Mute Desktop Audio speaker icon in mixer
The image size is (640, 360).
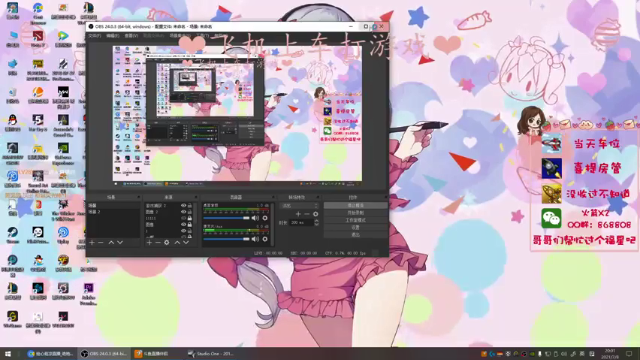256,218
